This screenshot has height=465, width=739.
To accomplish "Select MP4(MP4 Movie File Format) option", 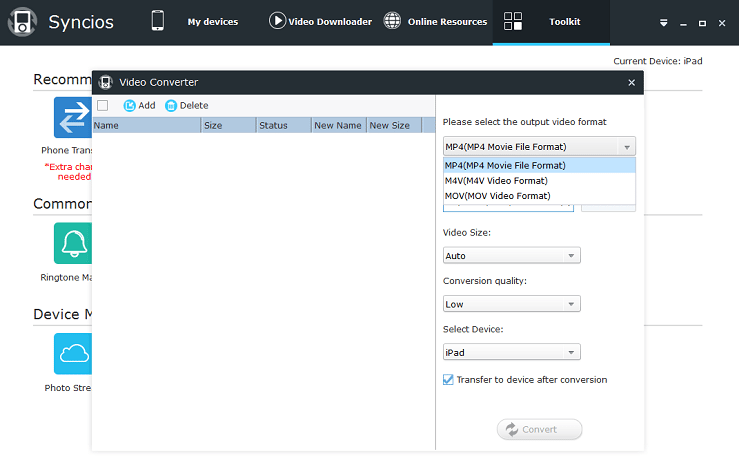I will tap(539, 165).
